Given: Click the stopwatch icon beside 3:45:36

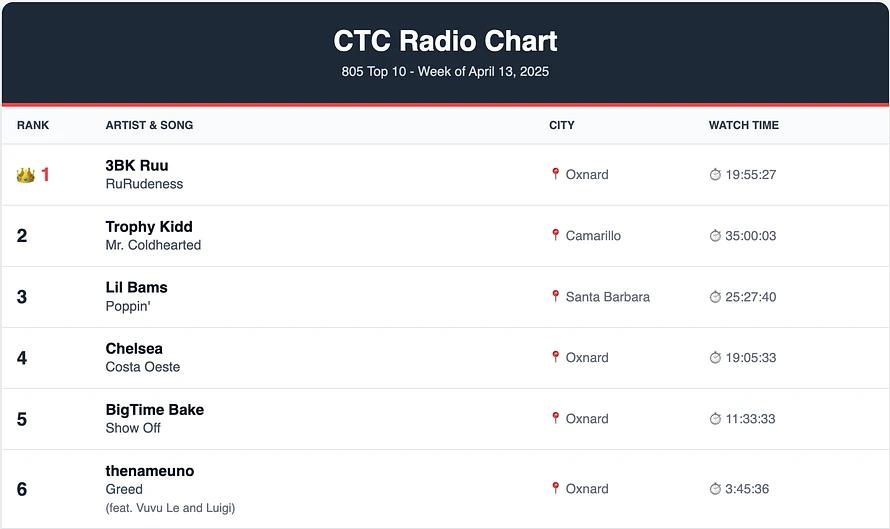Looking at the screenshot, I should coord(715,489).
